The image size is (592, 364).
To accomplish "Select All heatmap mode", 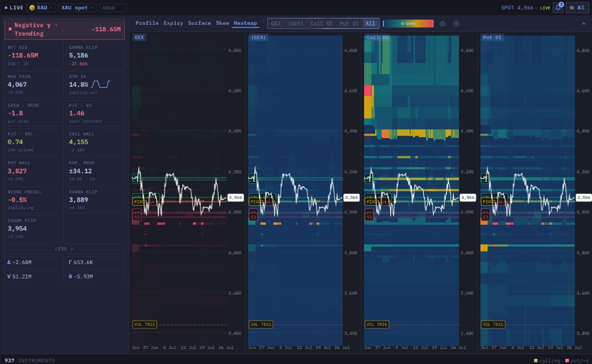I will (x=370, y=23).
